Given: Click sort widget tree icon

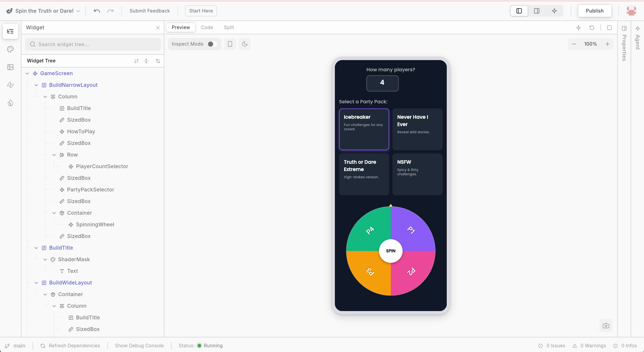Looking at the screenshot, I should pyautogui.click(x=136, y=61).
